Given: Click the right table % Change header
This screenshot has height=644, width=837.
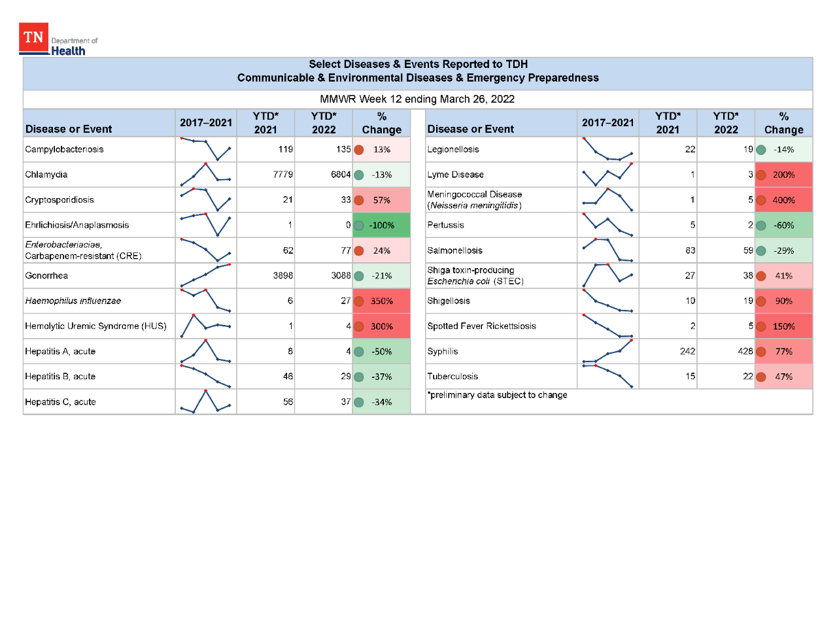Looking at the screenshot, I should pyautogui.click(x=783, y=123).
